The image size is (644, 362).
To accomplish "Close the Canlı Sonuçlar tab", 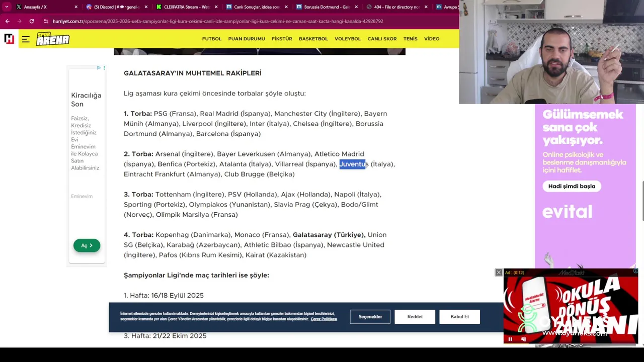I will (x=286, y=7).
